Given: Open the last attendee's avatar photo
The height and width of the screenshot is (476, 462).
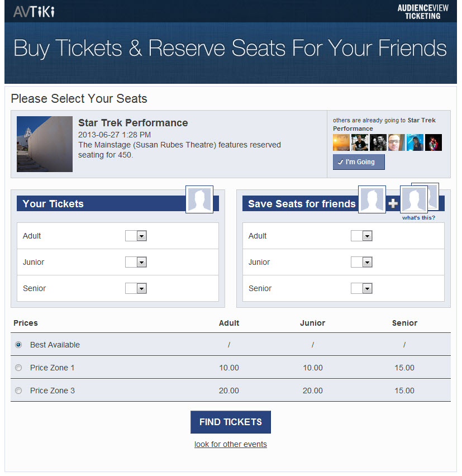Looking at the screenshot, I should point(434,142).
